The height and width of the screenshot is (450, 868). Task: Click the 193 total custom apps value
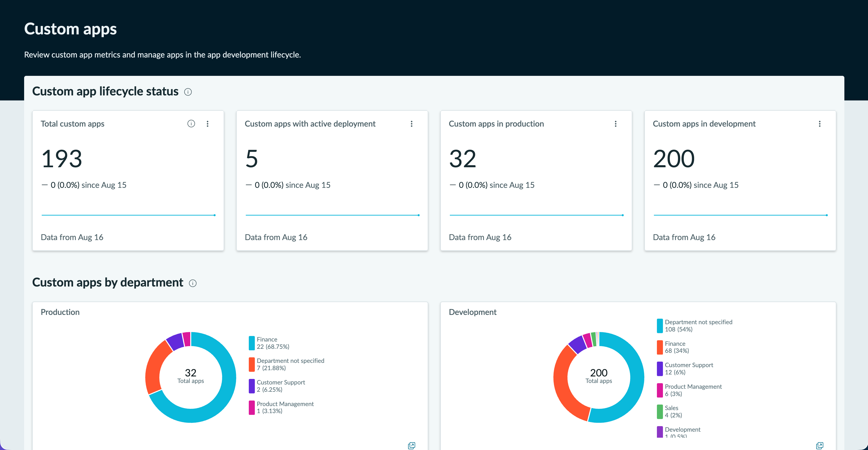pyautogui.click(x=62, y=159)
